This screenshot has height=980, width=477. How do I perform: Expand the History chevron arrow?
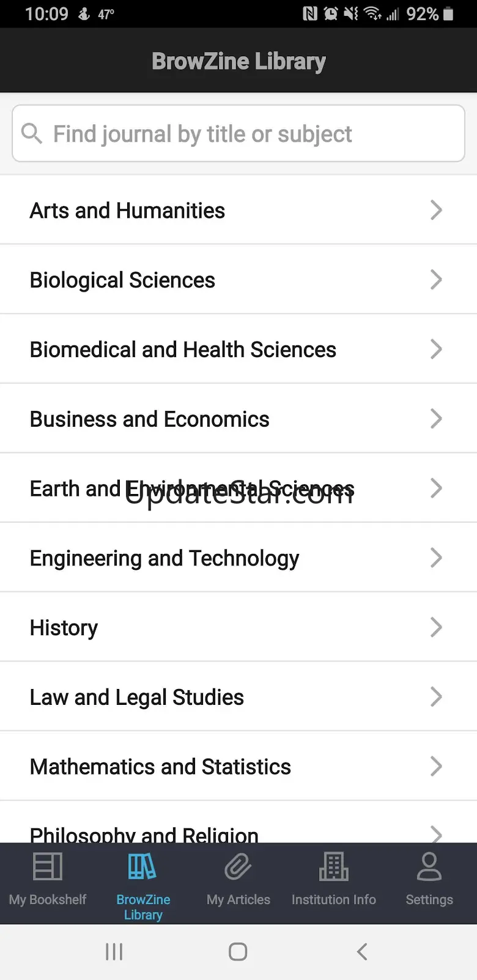pos(436,627)
